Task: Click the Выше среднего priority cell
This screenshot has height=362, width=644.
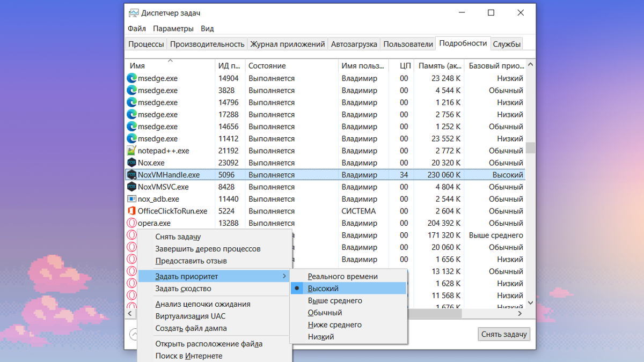Action: [496, 235]
